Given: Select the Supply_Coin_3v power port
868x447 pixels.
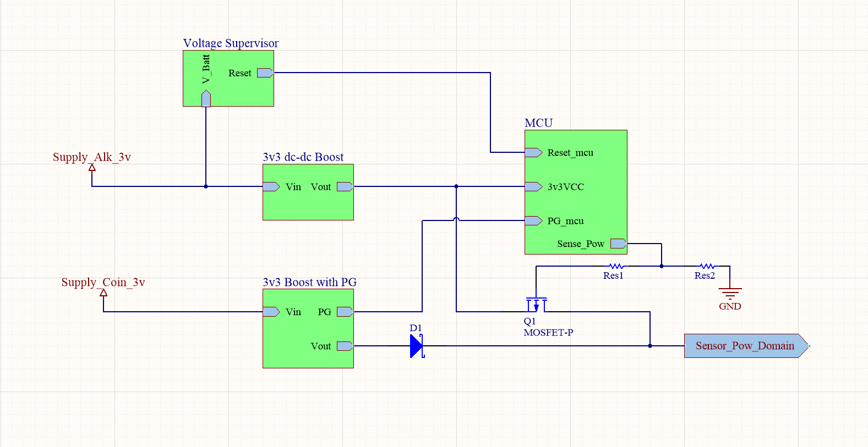Looking at the screenshot, I should 103,293.
